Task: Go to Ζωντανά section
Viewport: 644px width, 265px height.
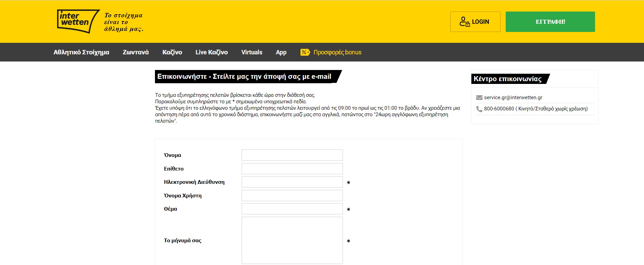Action: click(136, 52)
